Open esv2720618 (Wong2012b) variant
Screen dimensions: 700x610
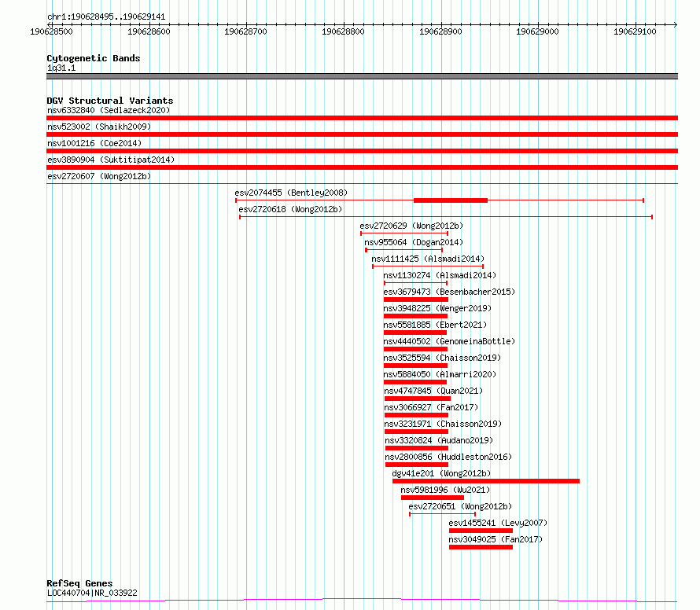click(290, 209)
